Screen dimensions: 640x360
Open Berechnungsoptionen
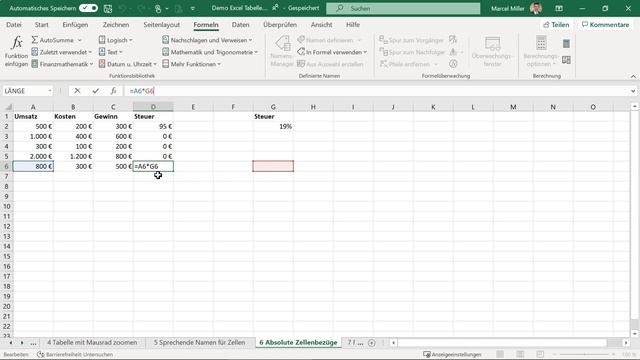click(541, 51)
